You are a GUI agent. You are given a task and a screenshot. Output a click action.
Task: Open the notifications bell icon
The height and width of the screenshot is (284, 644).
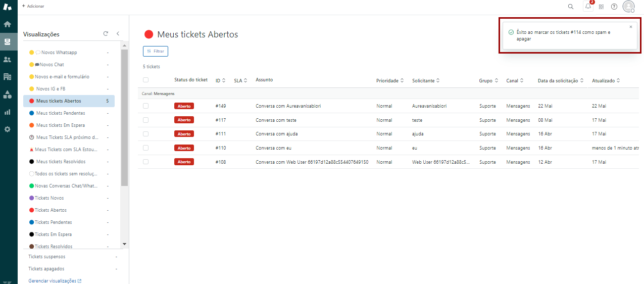[588, 7]
